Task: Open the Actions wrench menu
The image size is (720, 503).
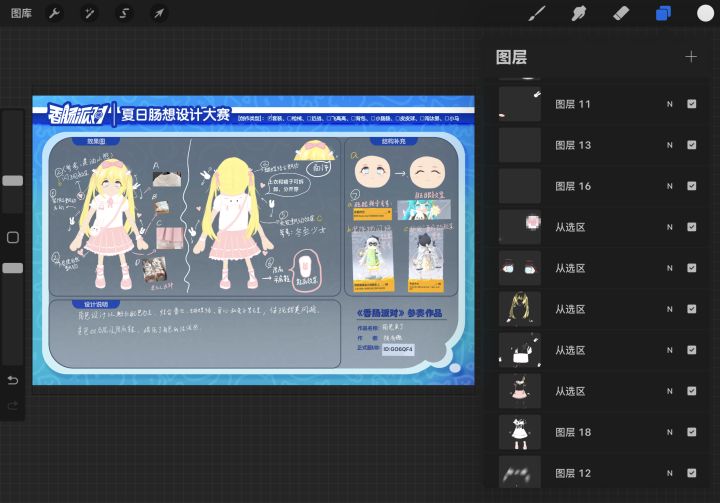Action: 55,13
